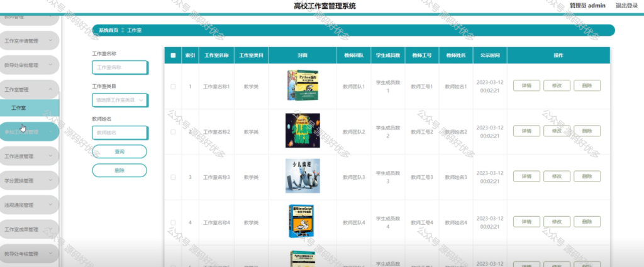644x267 pixels.
Task: Expand the 违规通报管理 sidebar menu
Action: 29,205
